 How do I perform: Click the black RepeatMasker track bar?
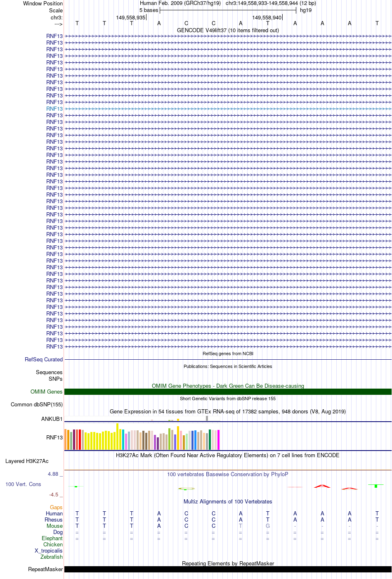(228, 570)
